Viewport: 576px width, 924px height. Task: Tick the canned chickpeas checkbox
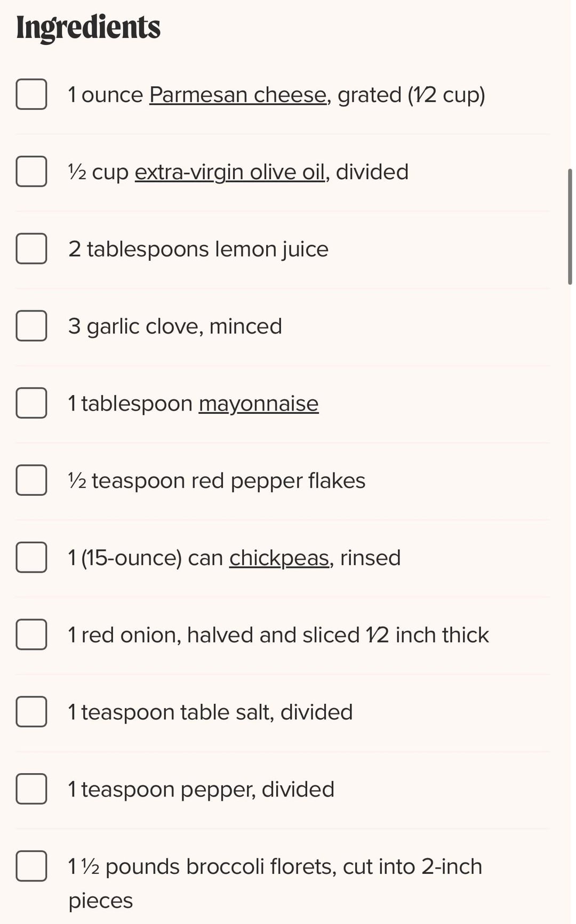31,557
